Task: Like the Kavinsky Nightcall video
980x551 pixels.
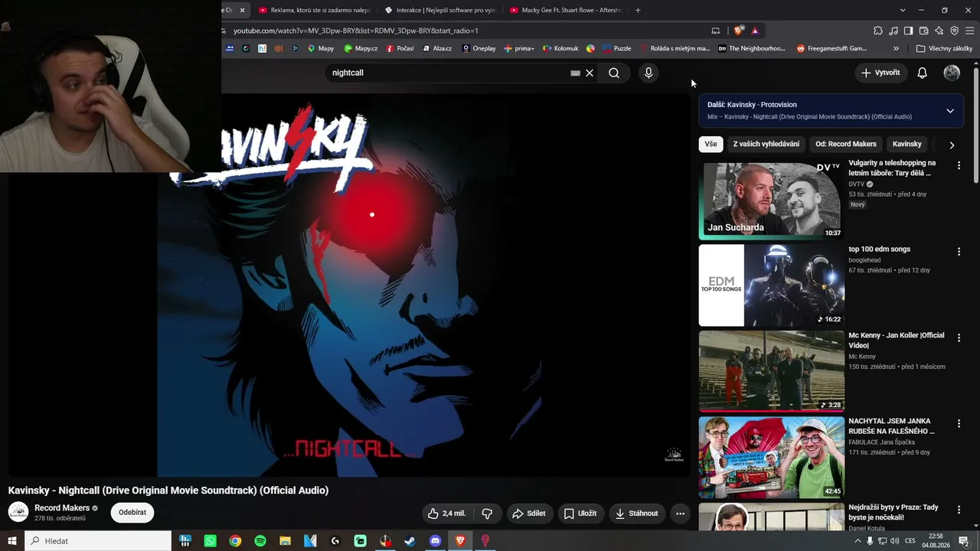Action: coord(446,514)
